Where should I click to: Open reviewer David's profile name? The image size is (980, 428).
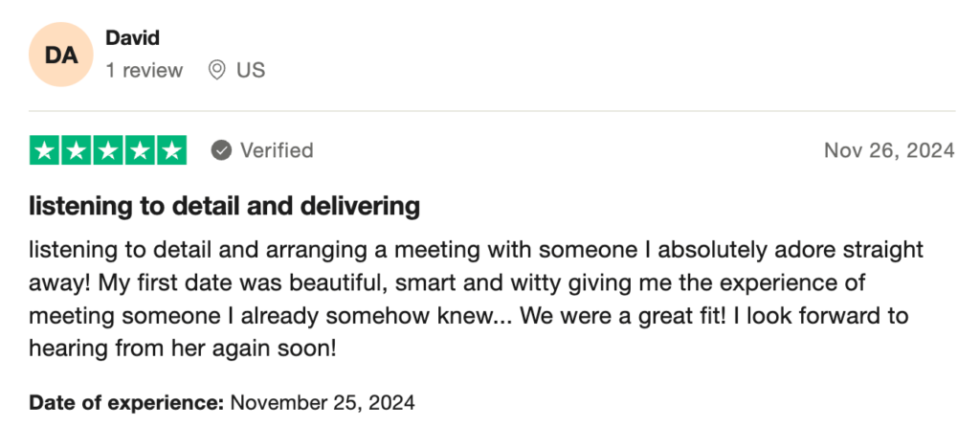pyautogui.click(x=132, y=37)
